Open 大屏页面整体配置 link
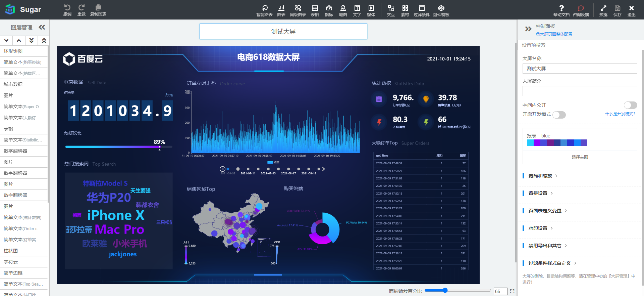This screenshot has height=296, width=644. (554, 34)
